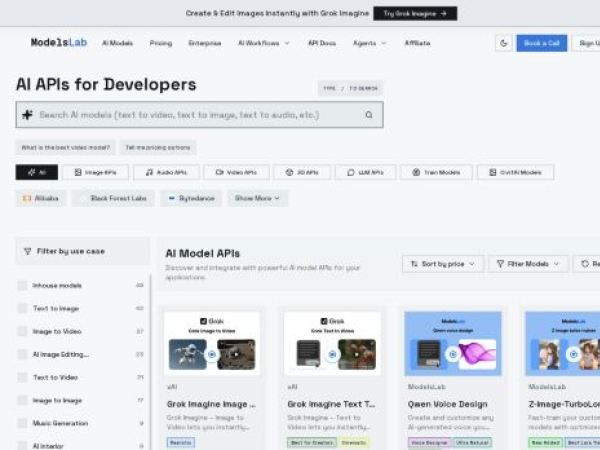Toggle dark mode moon icon
Image resolution: width=600 pixels, height=450 pixels.
point(504,43)
